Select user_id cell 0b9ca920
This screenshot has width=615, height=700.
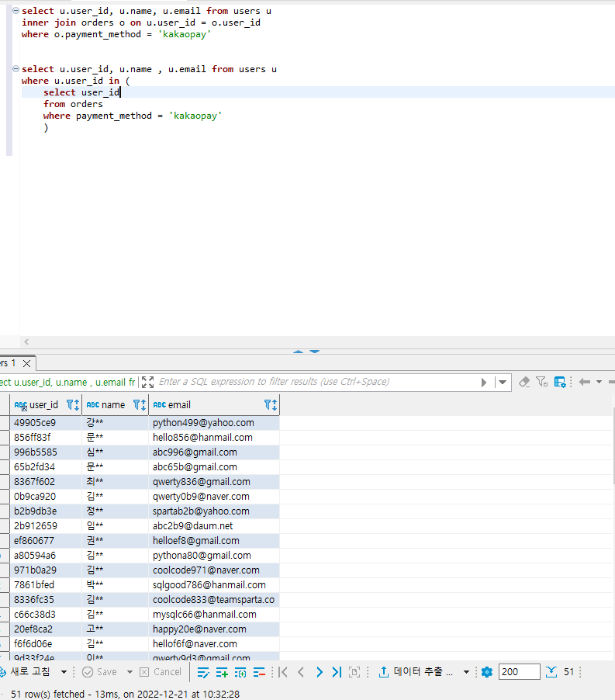coord(46,497)
